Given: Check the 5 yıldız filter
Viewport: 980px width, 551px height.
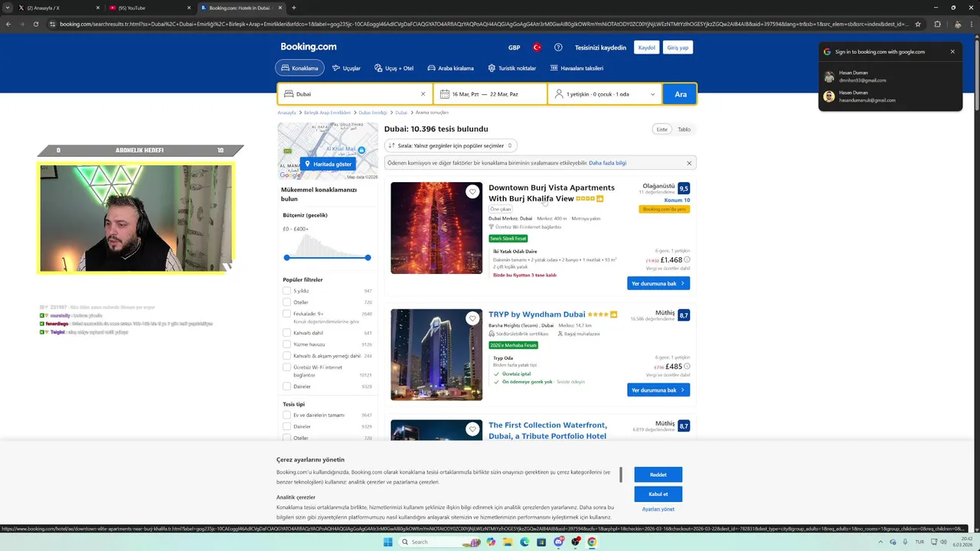Looking at the screenshot, I should coord(286,291).
